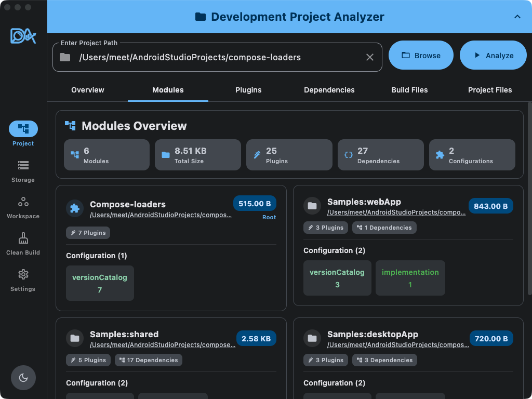Viewport: 532px width, 399px height.
Task: Click the Samples:shared module title
Action: click(x=124, y=334)
